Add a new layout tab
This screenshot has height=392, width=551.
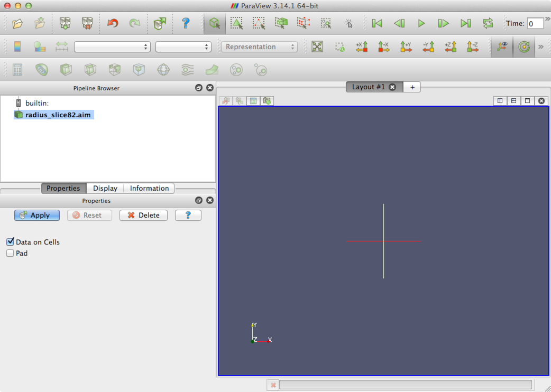click(412, 87)
